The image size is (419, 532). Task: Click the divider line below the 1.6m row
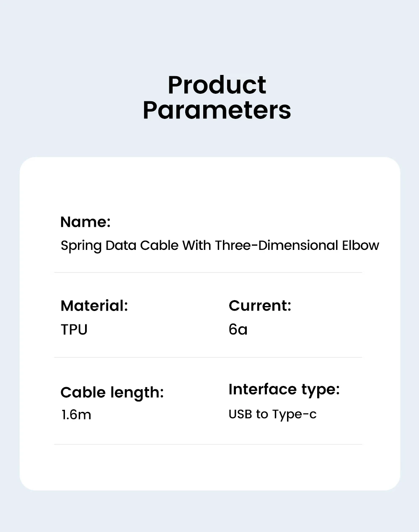point(208,444)
